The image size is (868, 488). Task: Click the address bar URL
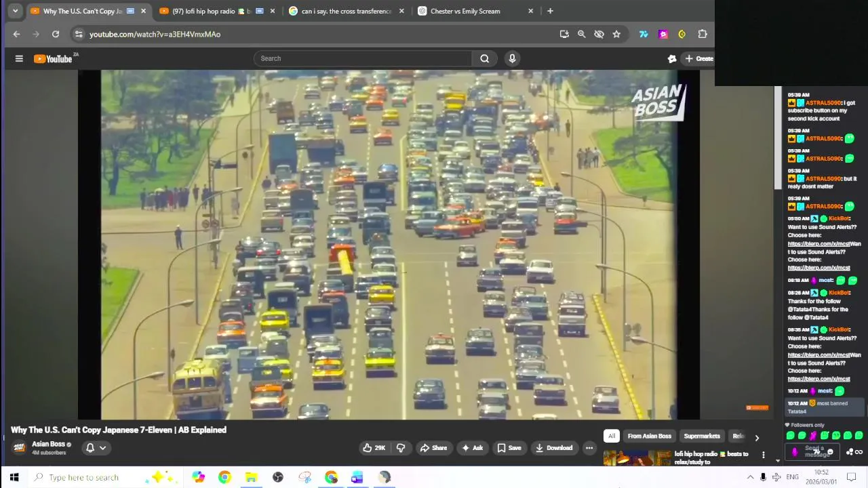tap(155, 34)
